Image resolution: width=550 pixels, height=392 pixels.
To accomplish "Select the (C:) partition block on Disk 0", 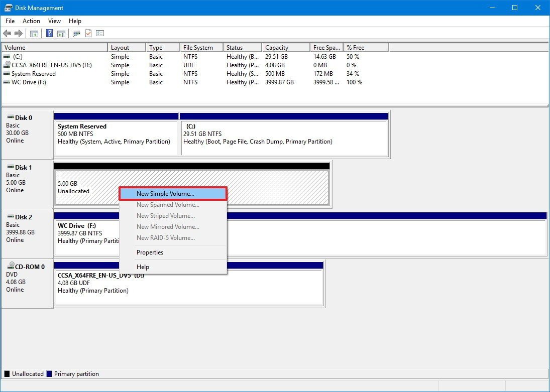I will pyautogui.click(x=284, y=135).
